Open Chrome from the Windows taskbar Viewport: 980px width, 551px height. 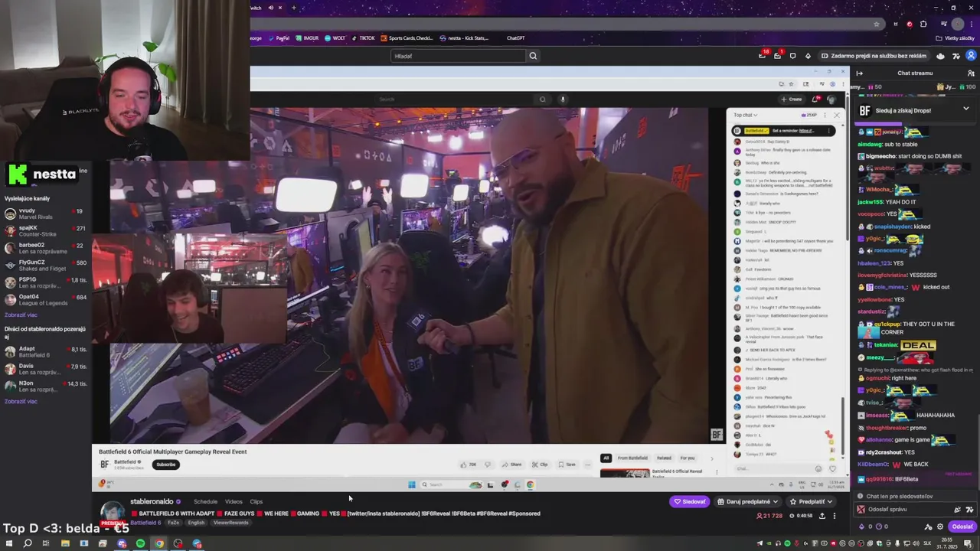tap(159, 543)
